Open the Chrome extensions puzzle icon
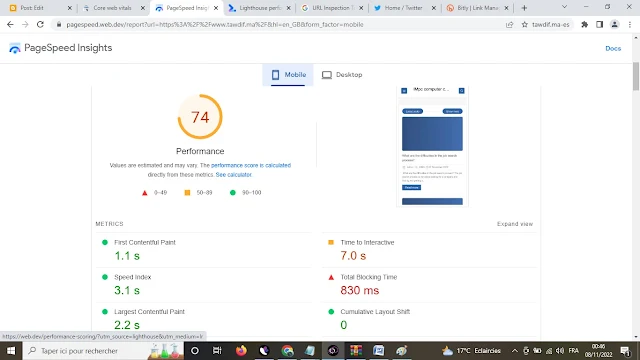 click(x=584, y=24)
